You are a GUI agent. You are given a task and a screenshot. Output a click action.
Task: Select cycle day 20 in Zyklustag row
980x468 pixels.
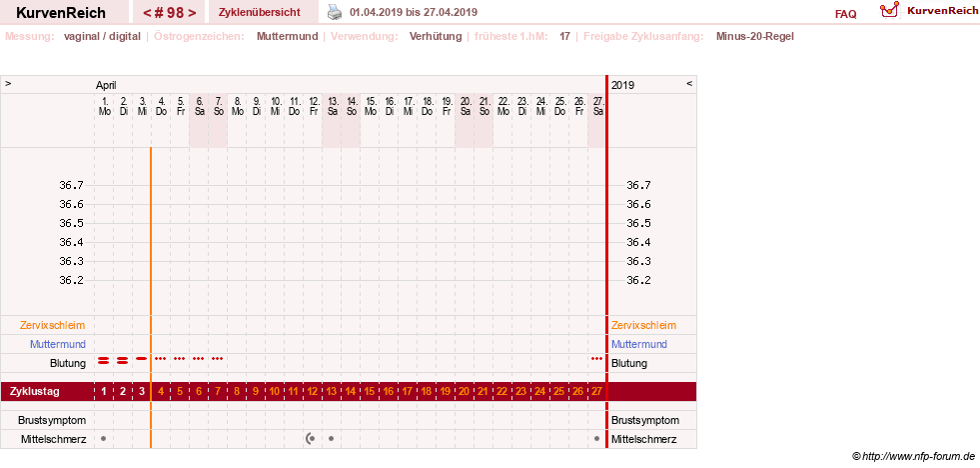coord(465,392)
